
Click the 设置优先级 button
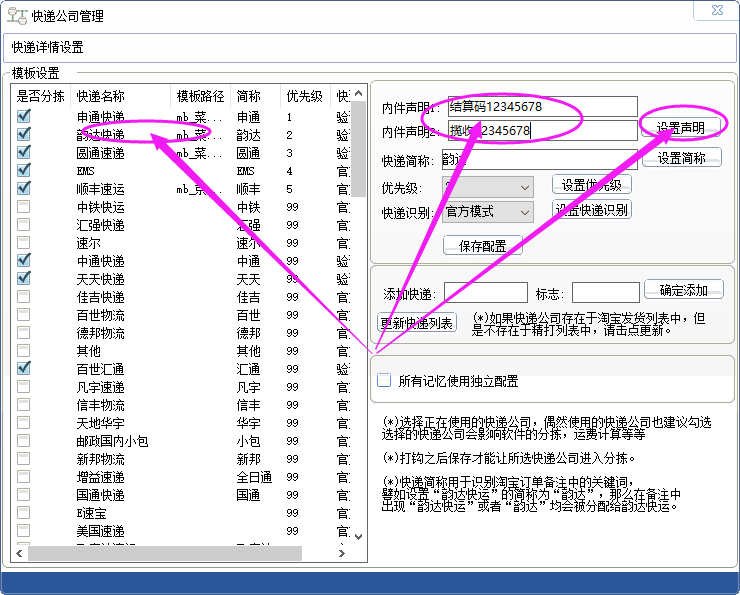click(x=592, y=184)
